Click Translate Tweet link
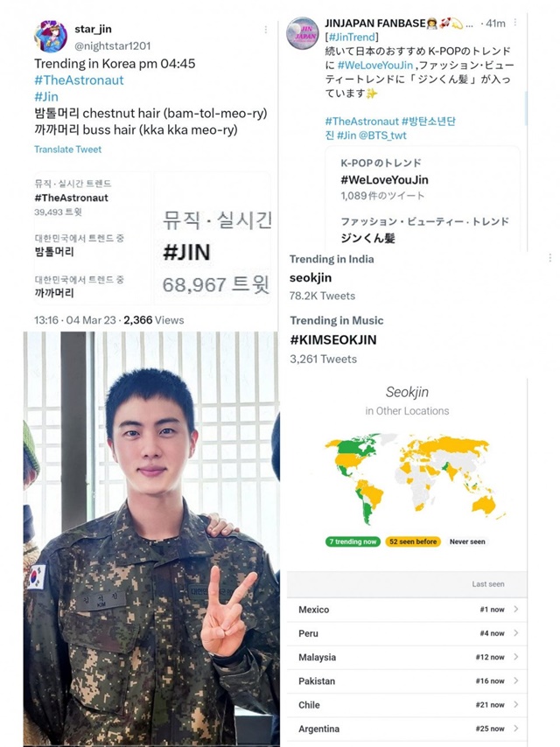This screenshot has width=560, height=747. pos(67,149)
